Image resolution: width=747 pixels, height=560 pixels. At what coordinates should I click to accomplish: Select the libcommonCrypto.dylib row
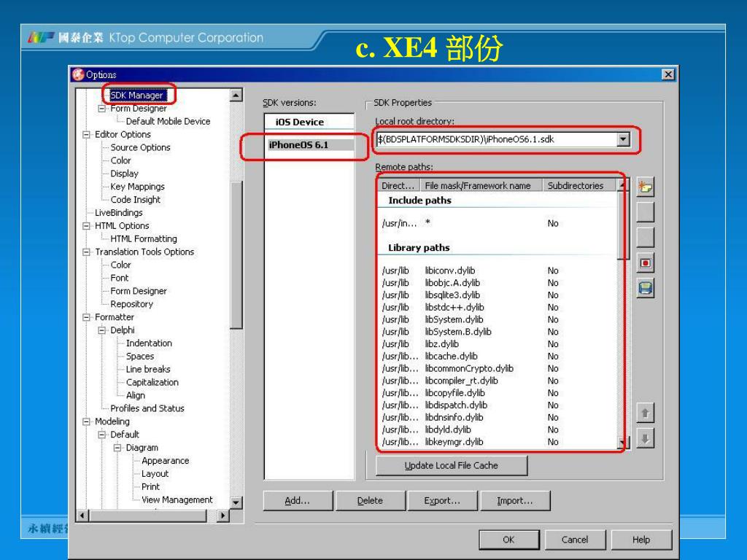(498, 368)
